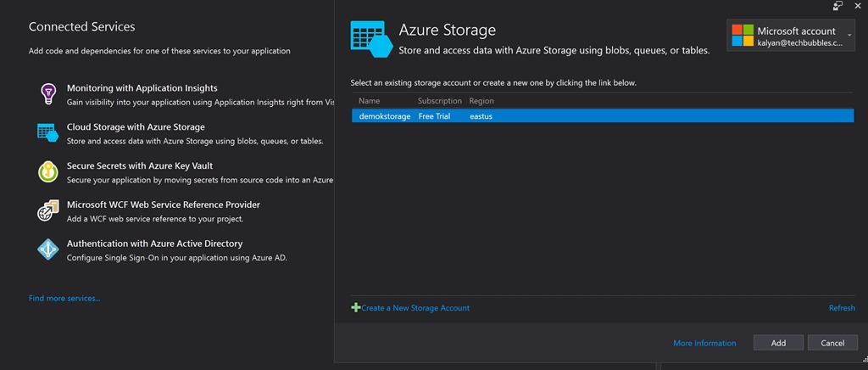Click the Azure Active Directory icon
Viewport: 868px width, 370px height.
click(48, 249)
